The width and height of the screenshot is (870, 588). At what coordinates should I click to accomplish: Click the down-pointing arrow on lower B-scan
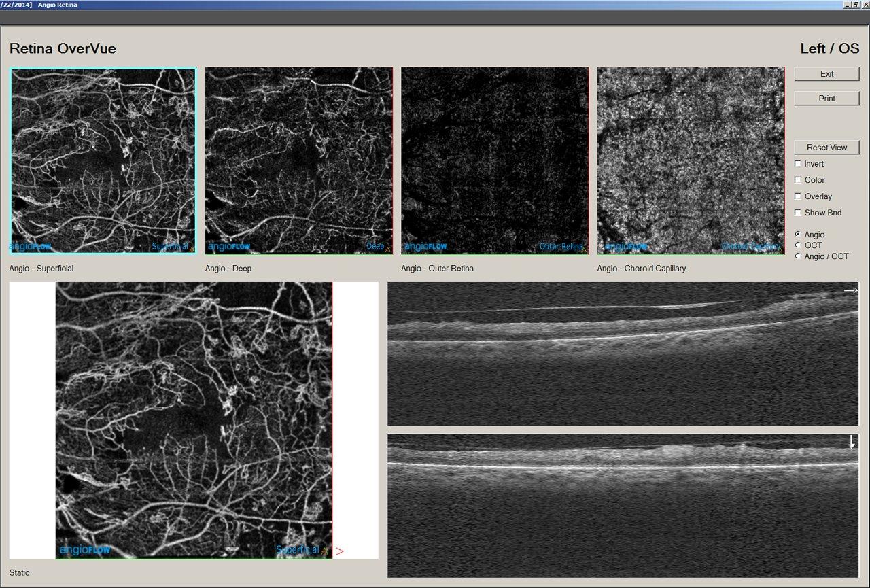pyautogui.click(x=852, y=443)
